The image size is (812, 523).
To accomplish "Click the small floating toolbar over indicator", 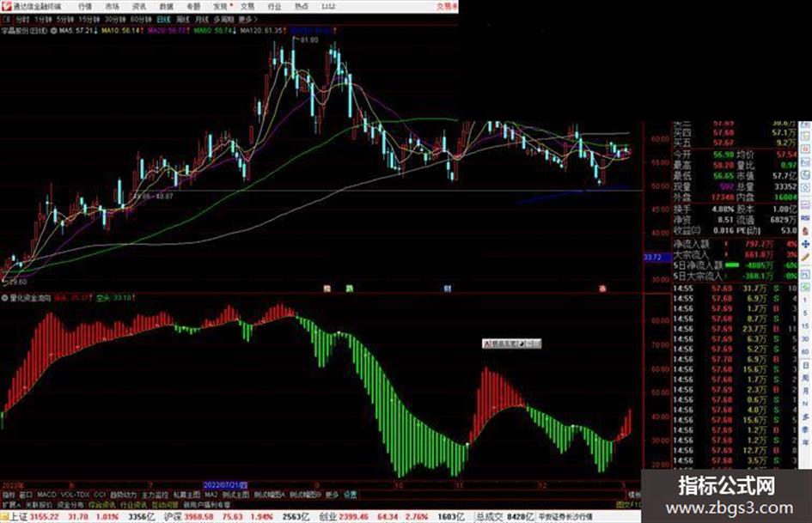I will 511,344.
